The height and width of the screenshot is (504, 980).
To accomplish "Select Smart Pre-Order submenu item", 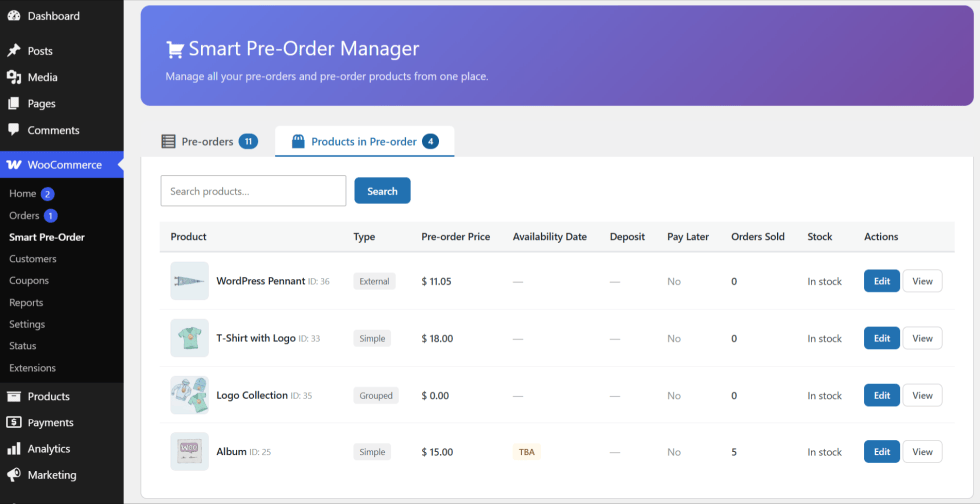I will (x=47, y=237).
